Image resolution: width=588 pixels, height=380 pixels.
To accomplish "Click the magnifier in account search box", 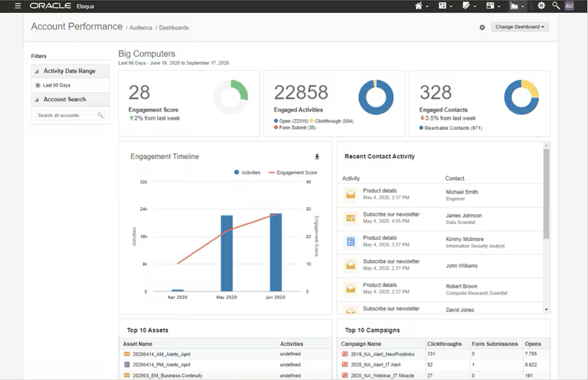I will tap(100, 115).
